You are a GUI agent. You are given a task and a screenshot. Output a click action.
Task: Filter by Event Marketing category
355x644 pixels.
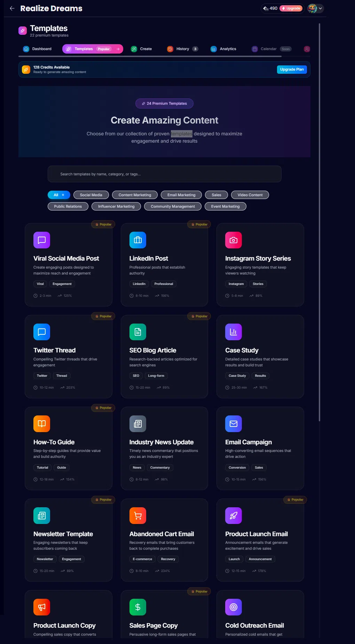225,207
